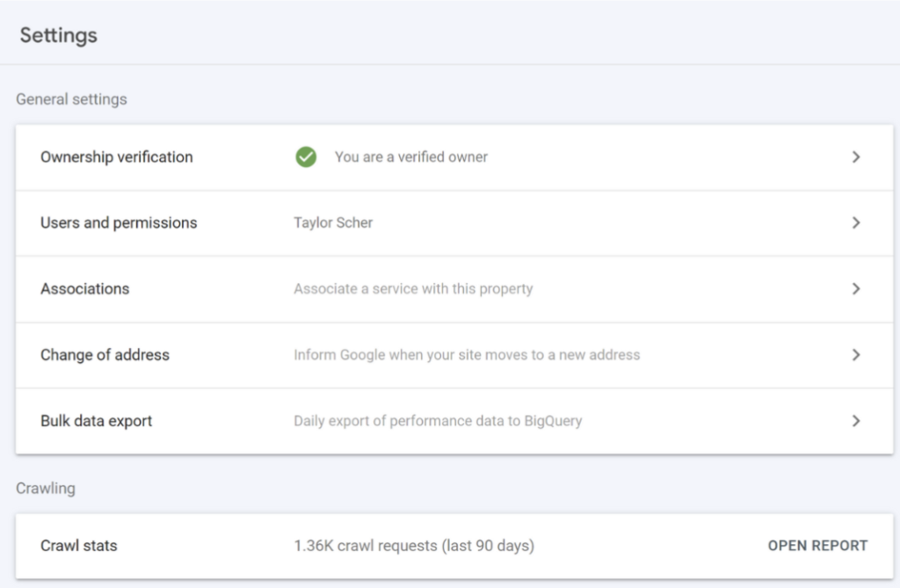Click the 1.36K crawl requests text
900x588 pixels.
(414, 546)
